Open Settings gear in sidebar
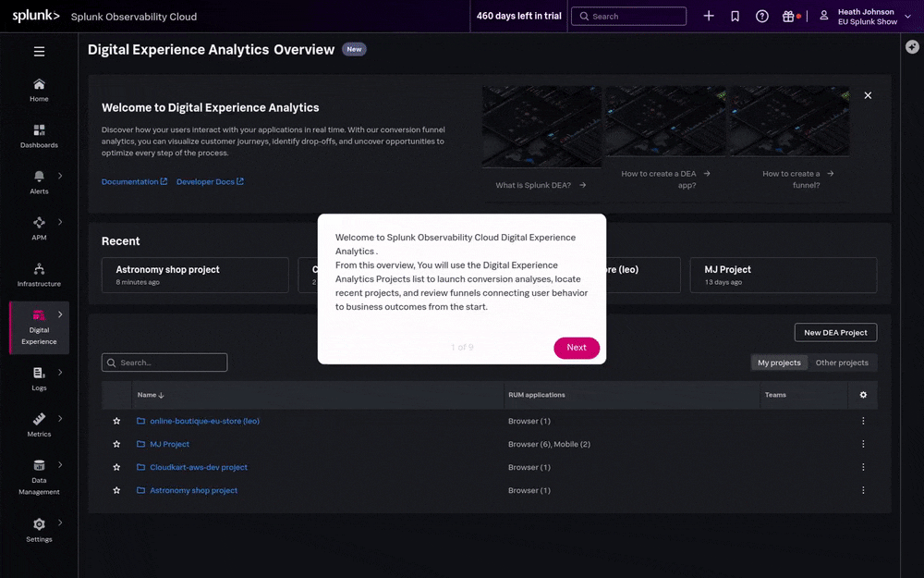 (x=39, y=524)
